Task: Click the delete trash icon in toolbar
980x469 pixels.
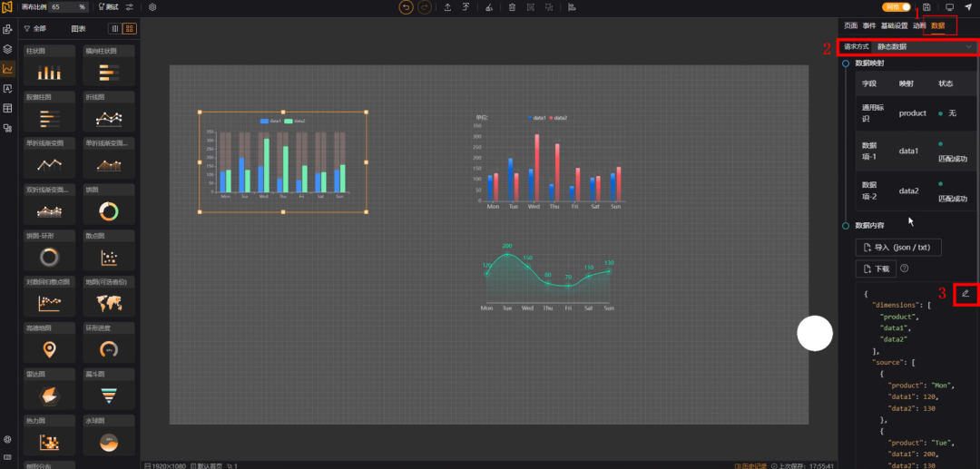Action: tap(512, 7)
